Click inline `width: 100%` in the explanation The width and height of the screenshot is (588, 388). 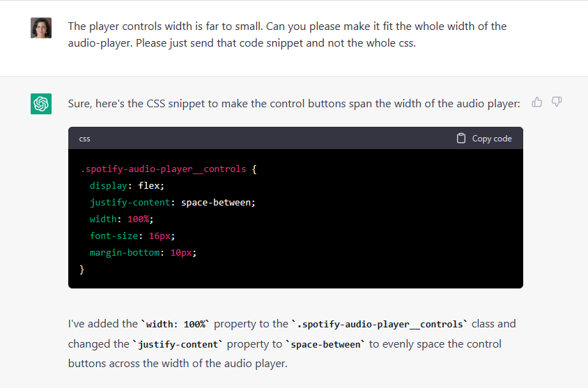point(175,325)
